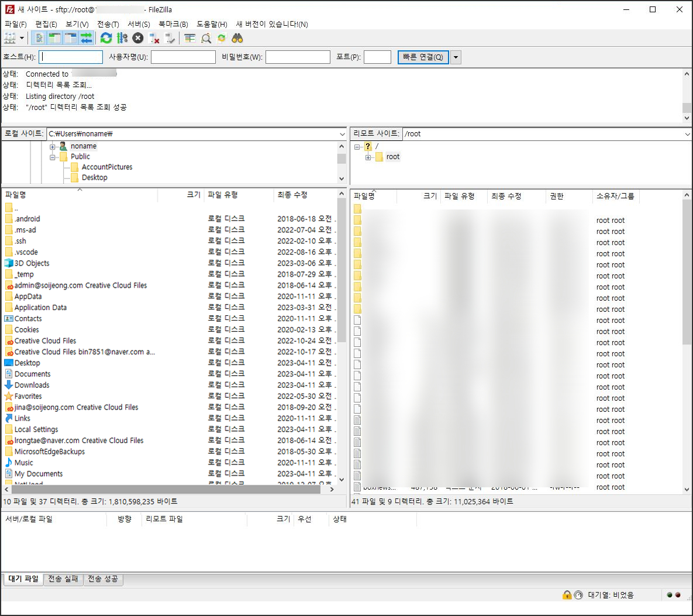Viewport: 693px width, 616px height.
Task: Toggle message log display
Action: [x=39, y=38]
